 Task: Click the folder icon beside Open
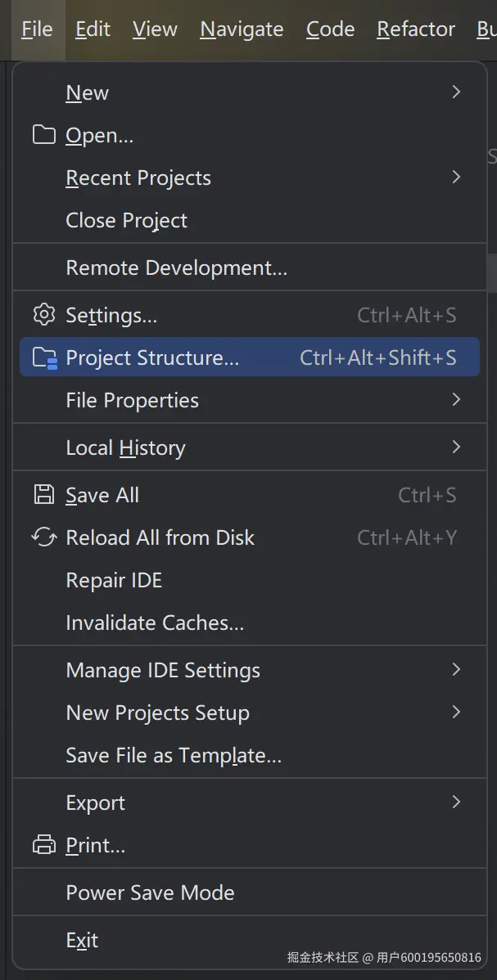point(43,135)
